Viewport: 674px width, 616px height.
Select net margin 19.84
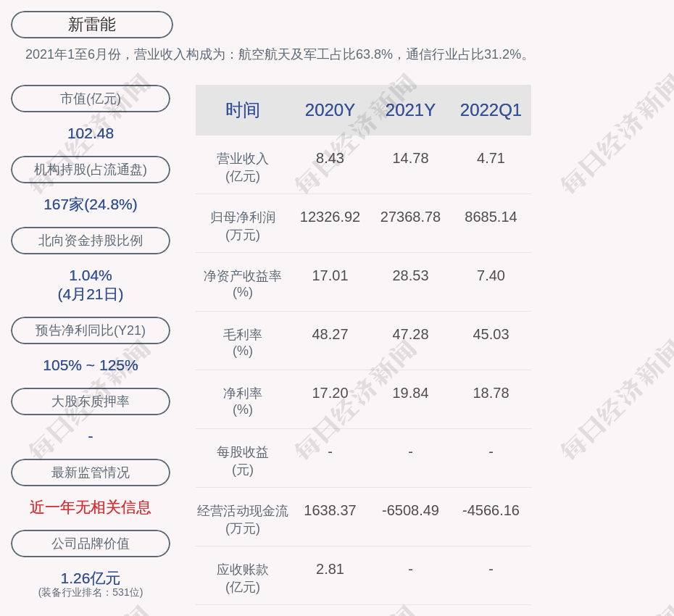[410, 393]
